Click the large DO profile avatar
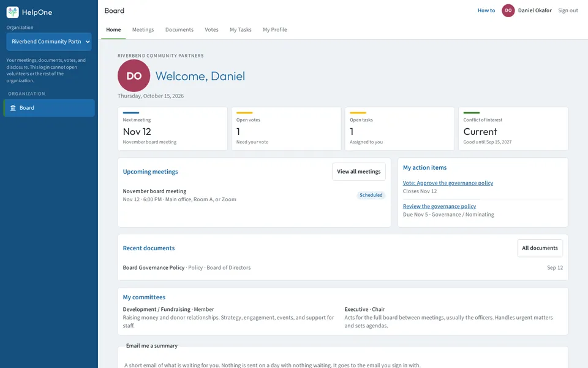Viewport: 588px width, 368px height. tap(134, 75)
